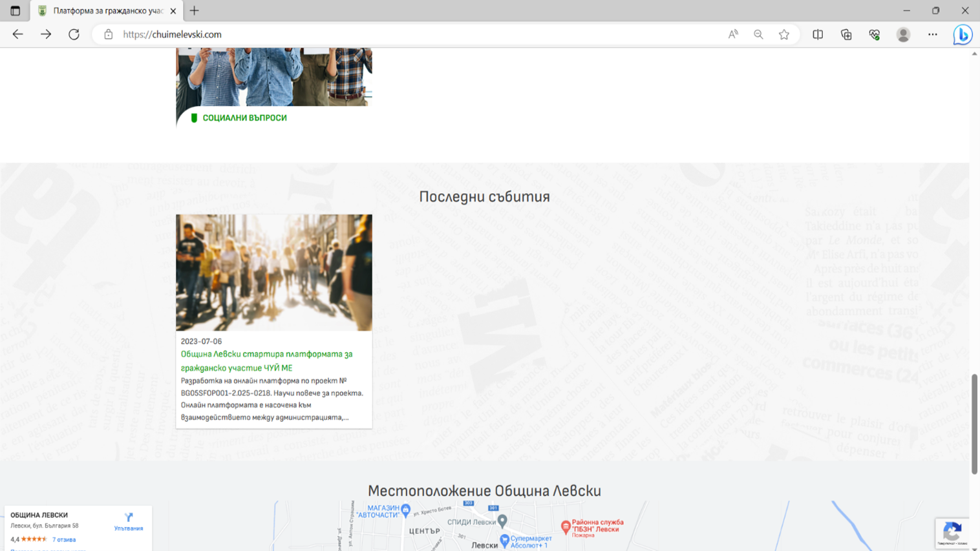The height and width of the screenshot is (551, 980).
Task: Close the Платформа за гражданско tab
Action: click(173, 11)
